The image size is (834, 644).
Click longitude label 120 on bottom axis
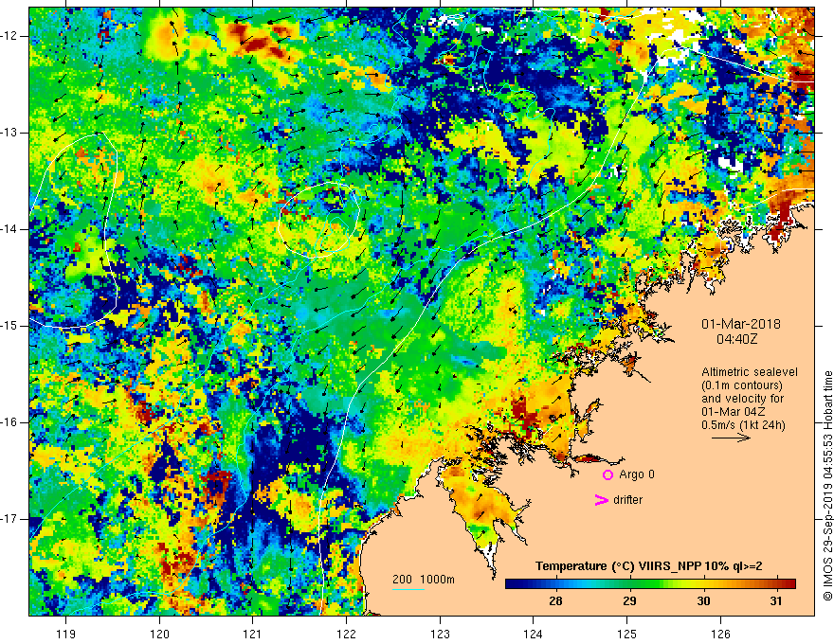(x=159, y=634)
